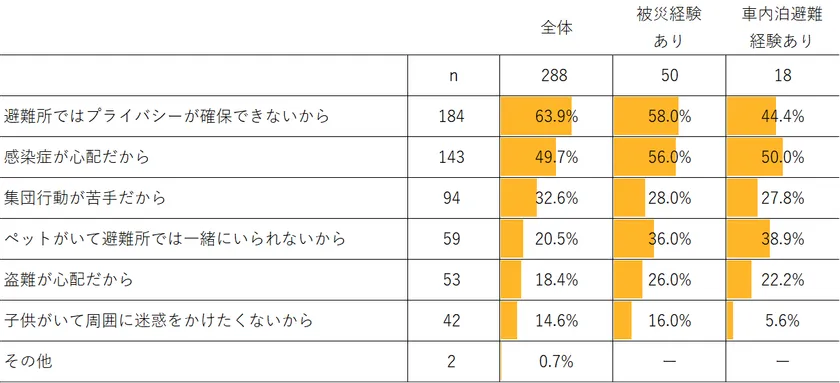Select the row label 感染症が心配だから
This screenshot has height=383, width=840.
point(76,157)
